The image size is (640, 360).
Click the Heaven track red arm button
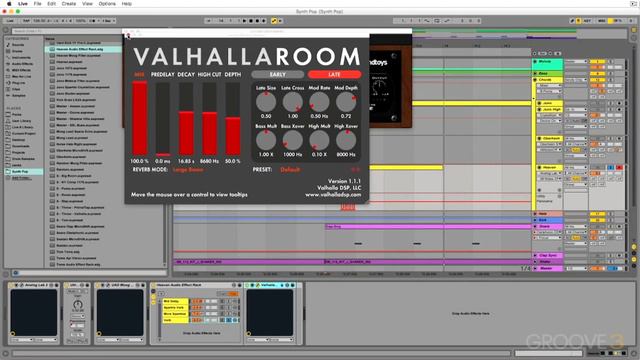(x=619, y=167)
